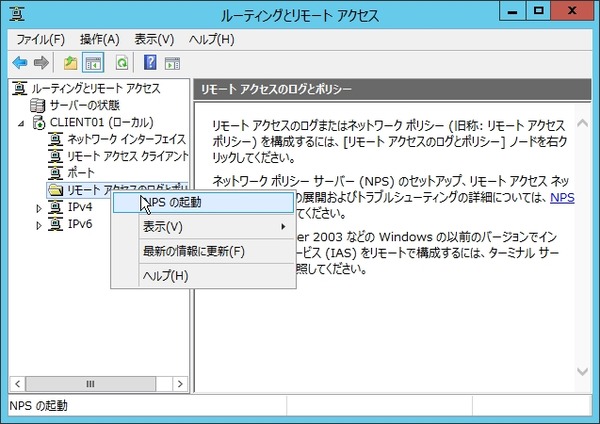Select the IPv6 tree label
Image resolution: width=600 pixels, height=424 pixels.
(80, 224)
